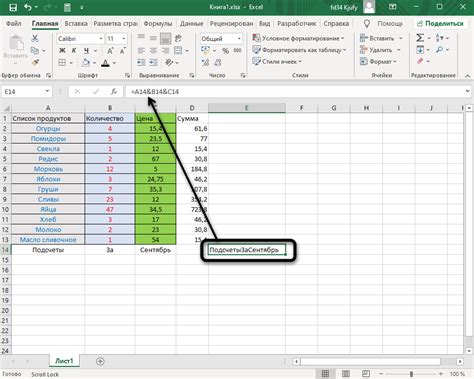Screen dimensions: 474x379
Task: Click the Save icon in quick access toolbar
Action: point(13,7)
